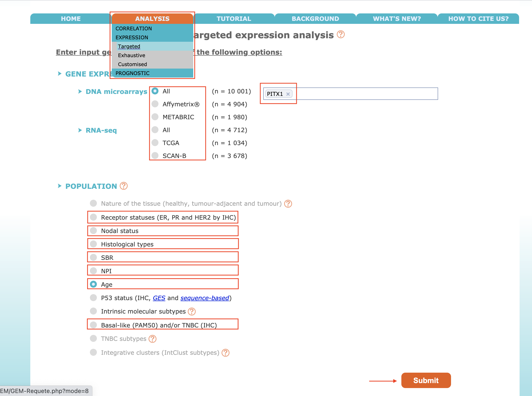Choose Histological types population option
This screenshot has height=396, width=532.
coord(93,244)
